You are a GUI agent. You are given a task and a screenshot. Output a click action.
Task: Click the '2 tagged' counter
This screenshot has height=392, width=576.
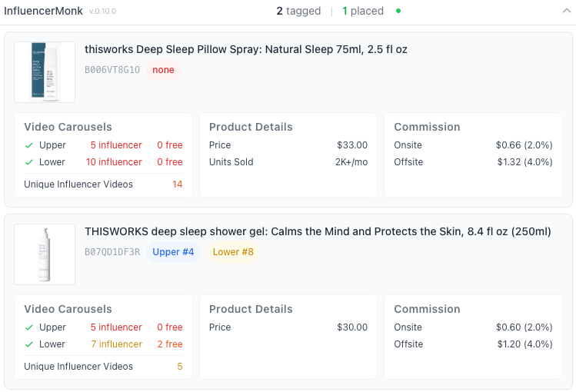click(x=298, y=11)
